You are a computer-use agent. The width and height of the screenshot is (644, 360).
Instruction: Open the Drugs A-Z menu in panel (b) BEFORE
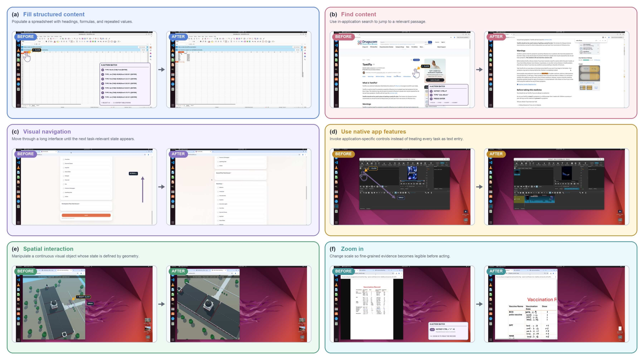coord(365,47)
